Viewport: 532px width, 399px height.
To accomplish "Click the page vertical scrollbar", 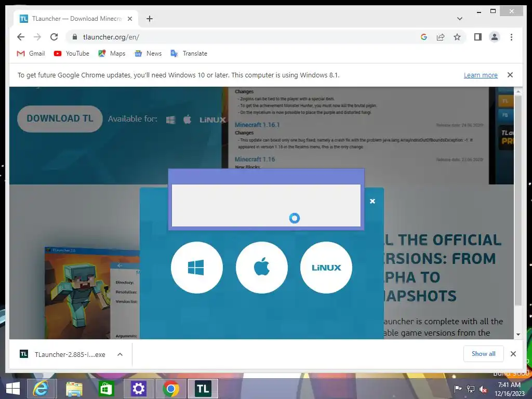I will coord(518,200).
